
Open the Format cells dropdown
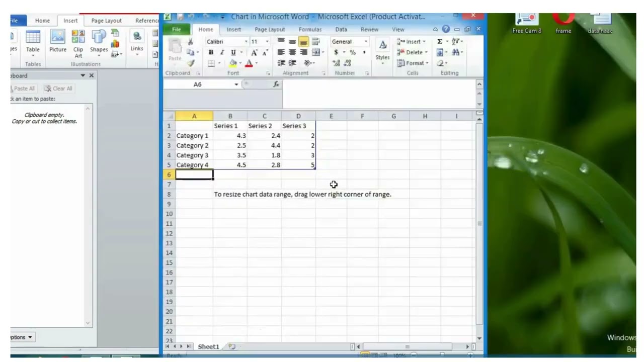point(427,63)
